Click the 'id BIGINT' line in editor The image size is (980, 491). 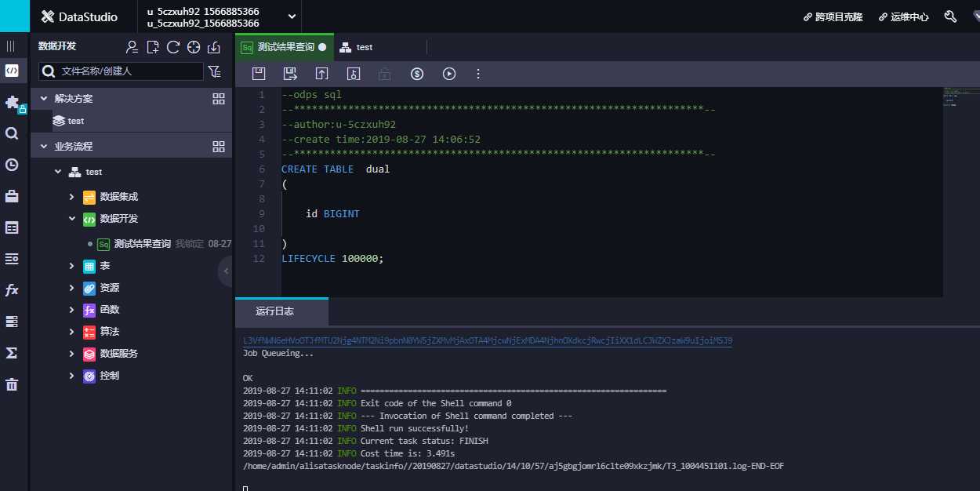click(x=332, y=213)
